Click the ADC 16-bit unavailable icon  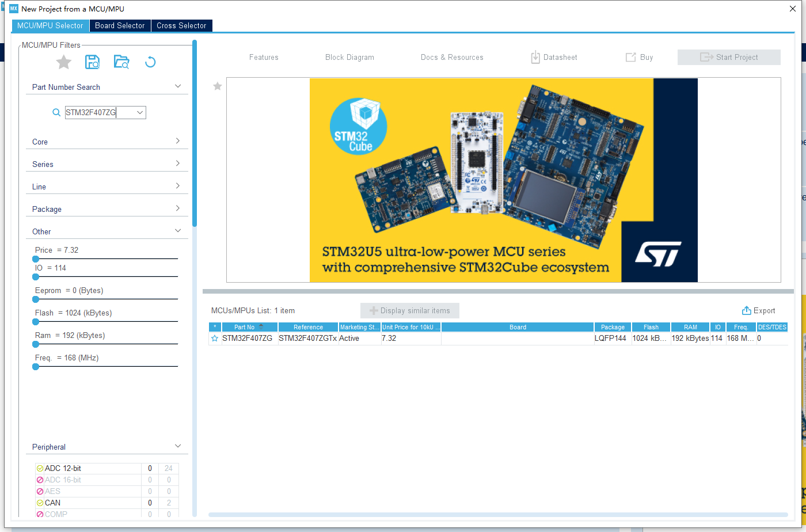pos(40,480)
